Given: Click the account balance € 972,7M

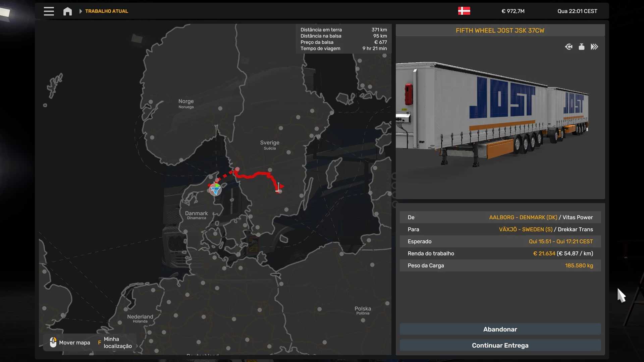Looking at the screenshot, I should [513, 11].
